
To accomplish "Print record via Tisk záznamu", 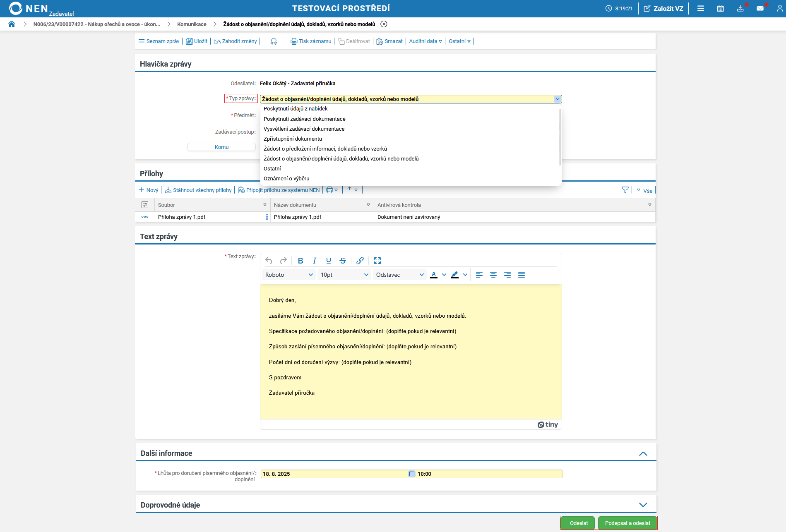I will tap(311, 41).
